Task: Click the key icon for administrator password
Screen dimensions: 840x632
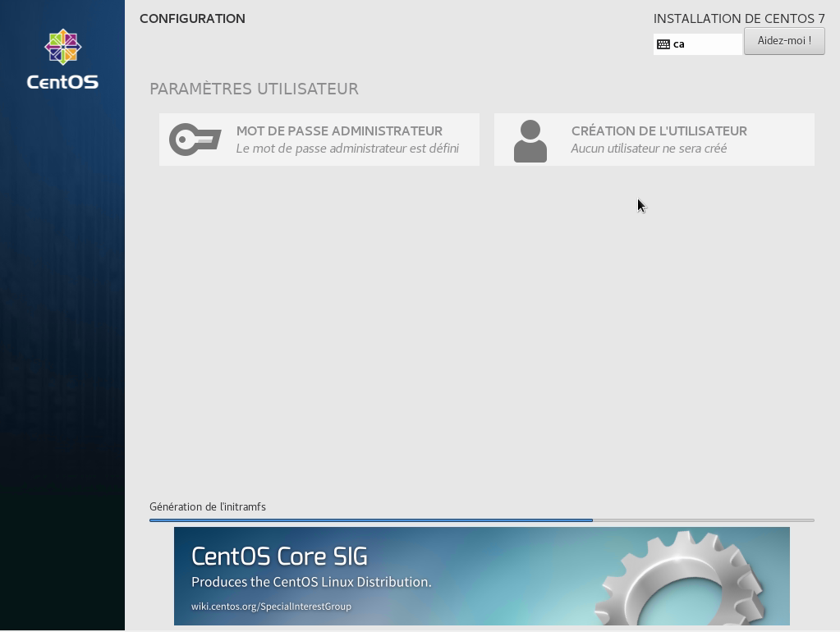Action: pyautogui.click(x=195, y=140)
